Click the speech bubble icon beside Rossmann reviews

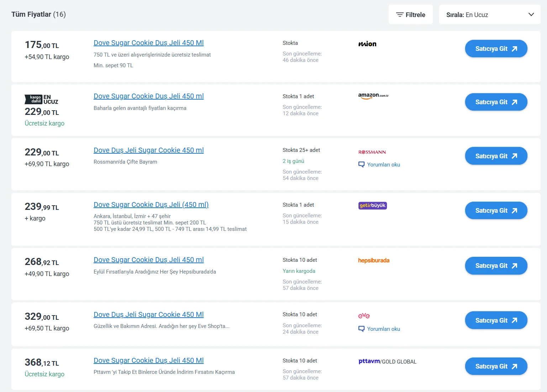pos(361,165)
